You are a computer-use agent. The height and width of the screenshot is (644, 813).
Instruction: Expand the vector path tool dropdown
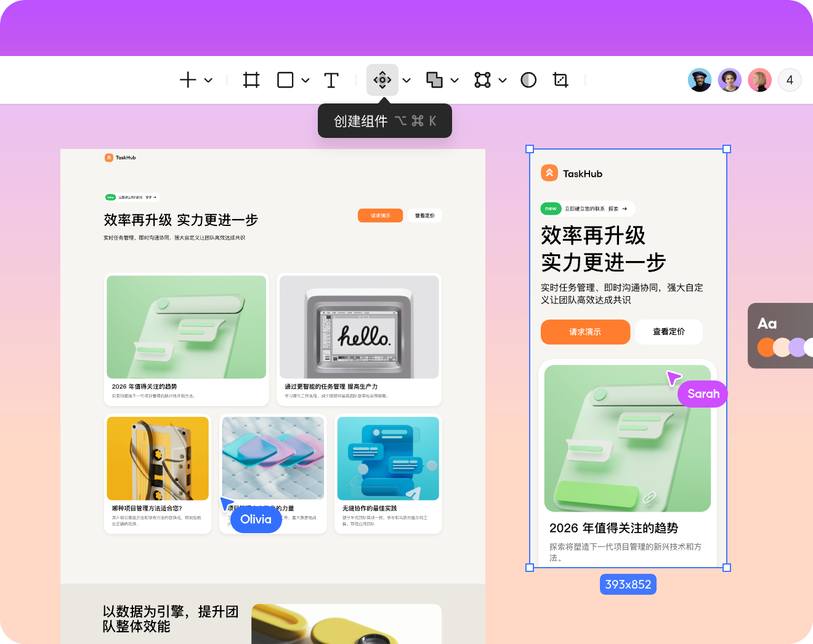[x=503, y=80]
